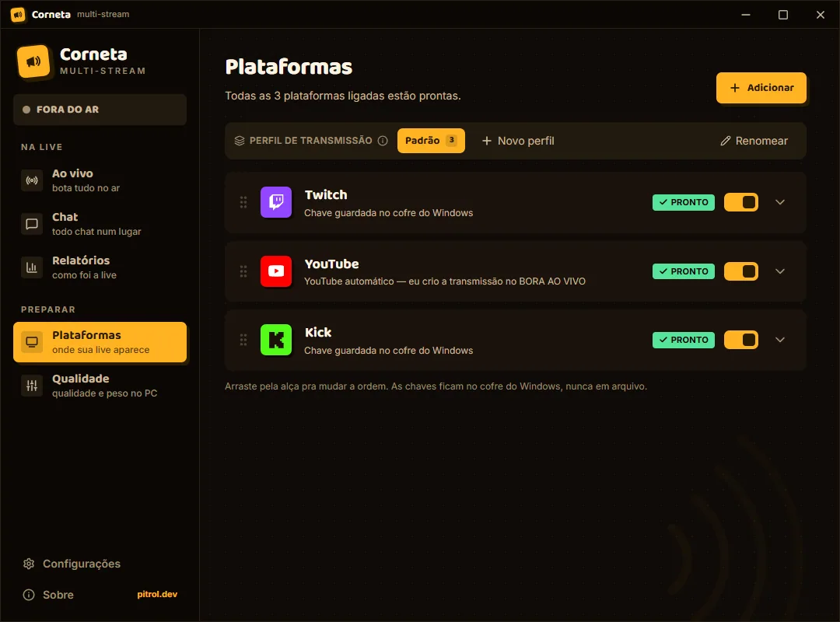Select the Padrão transmission profile
The image size is (840, 622).
click(x=431, y=141)
